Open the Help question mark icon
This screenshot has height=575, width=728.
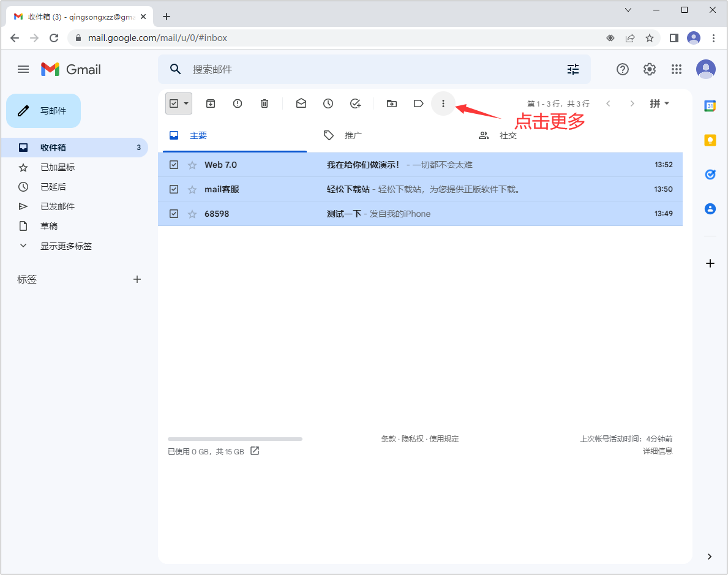tap(622, 69)
